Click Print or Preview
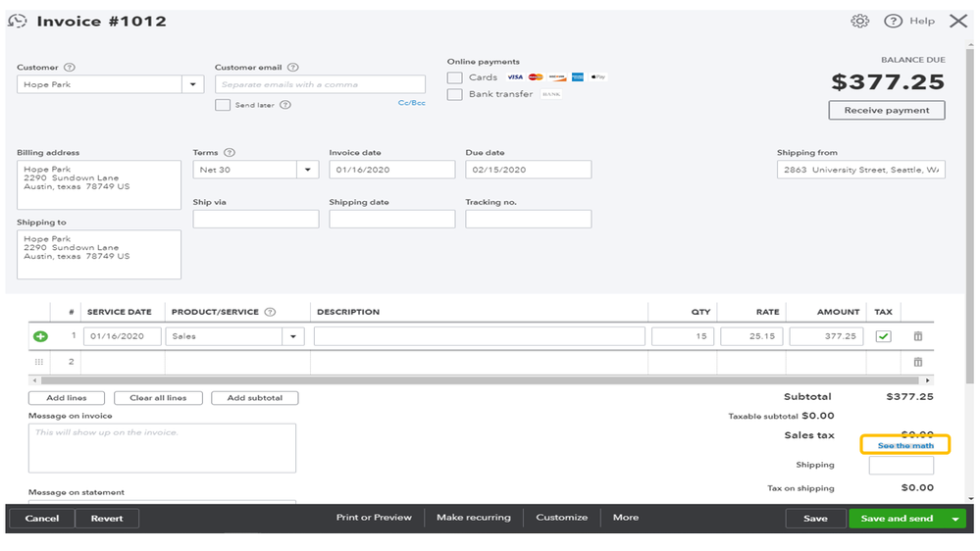This screenshot has height=551, width=980. click(374, 518)
